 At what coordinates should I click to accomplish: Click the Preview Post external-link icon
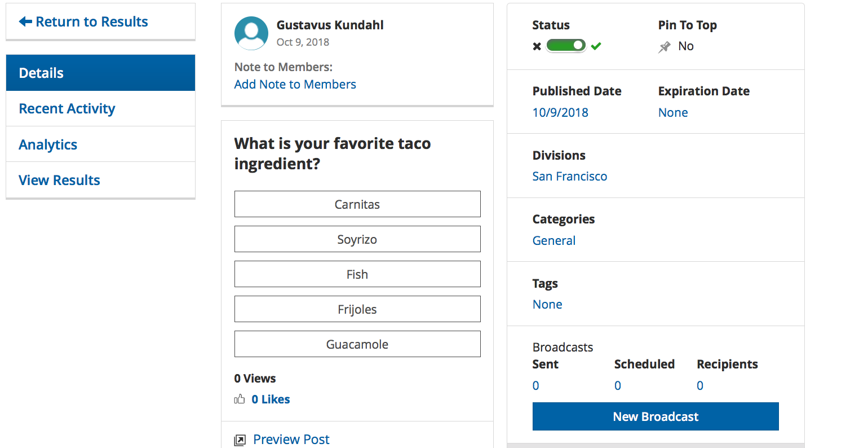click(x=240, y=440)
